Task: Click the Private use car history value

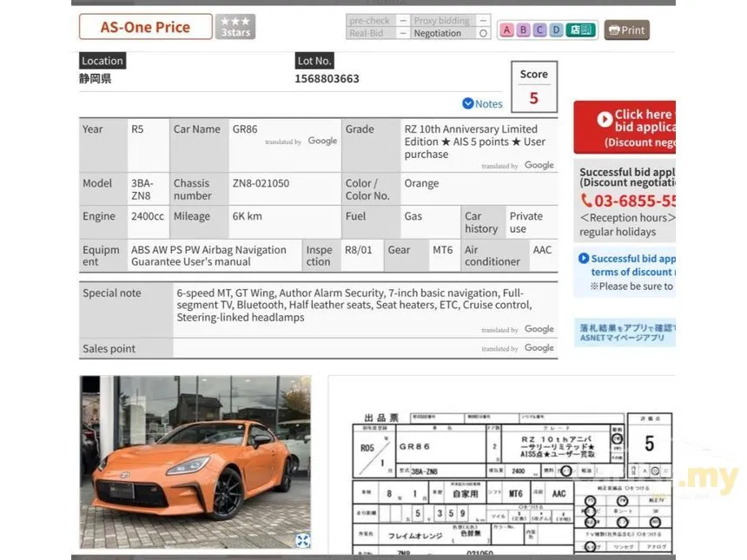Action: click(526, 222)
